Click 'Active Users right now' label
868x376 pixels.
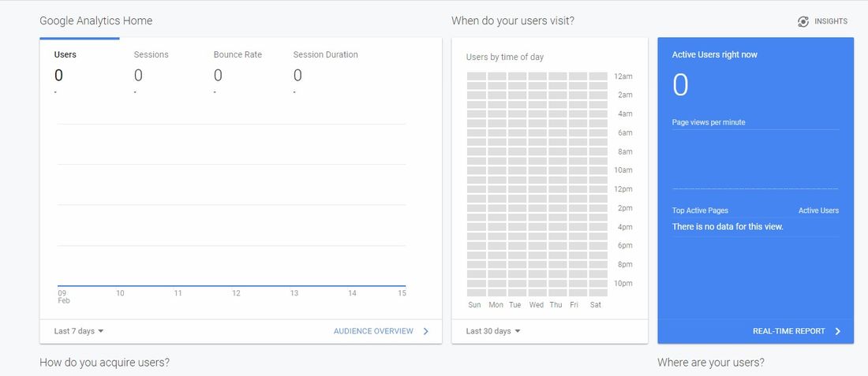[x=715, y=54]
